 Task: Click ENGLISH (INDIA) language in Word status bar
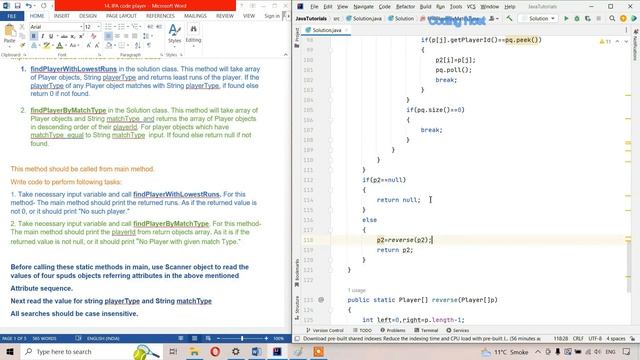coord(103,338)
